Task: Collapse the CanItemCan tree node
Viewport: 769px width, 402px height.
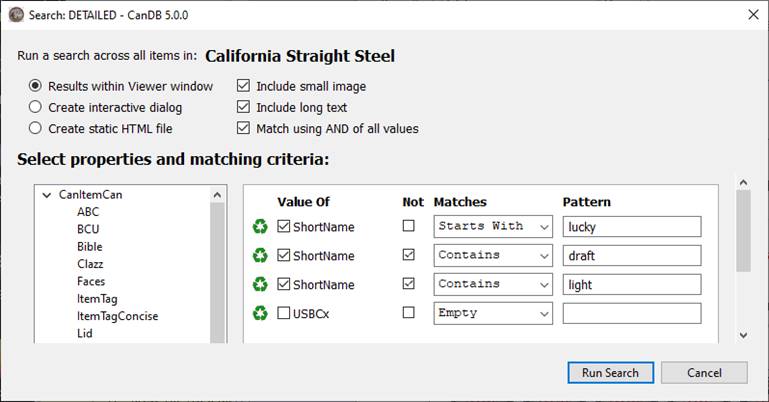Action: (47, 195)
